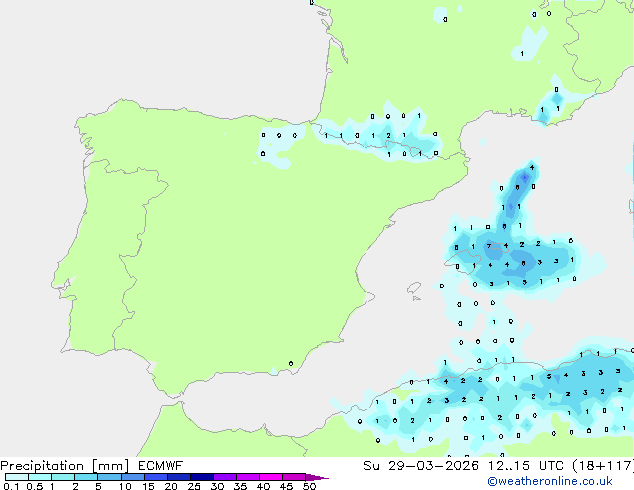Image resolution: width=634 pixels, height=490 pixels.
Task: Select the 0.1–0.5 mm legend swatch
Action: tap(17, 477)
